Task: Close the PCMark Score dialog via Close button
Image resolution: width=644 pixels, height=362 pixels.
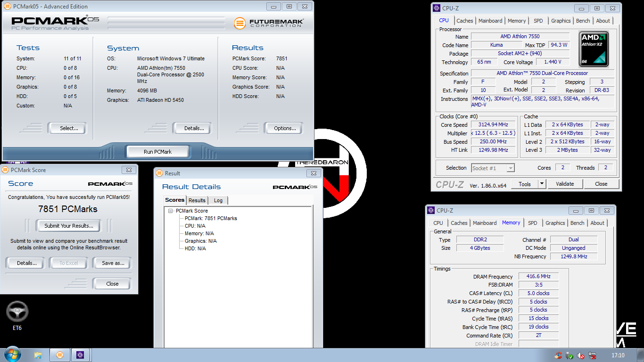Action: tap(112, 284)
